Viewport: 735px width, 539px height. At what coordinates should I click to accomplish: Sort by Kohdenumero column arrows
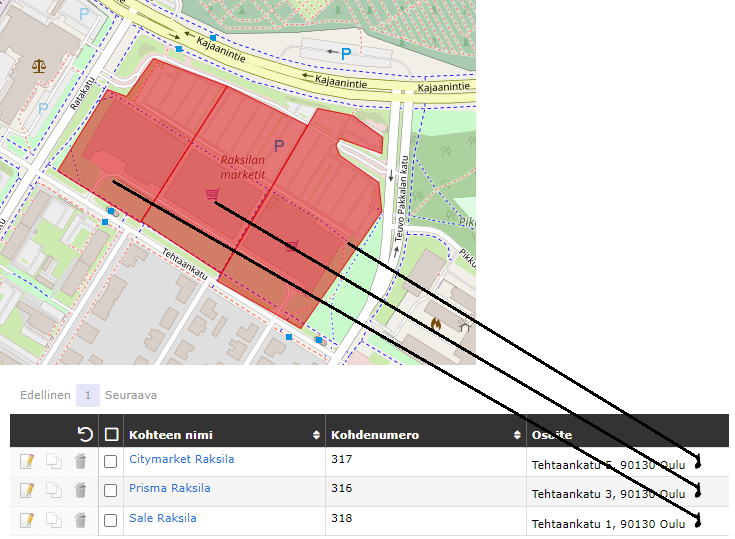pos(518,435)
